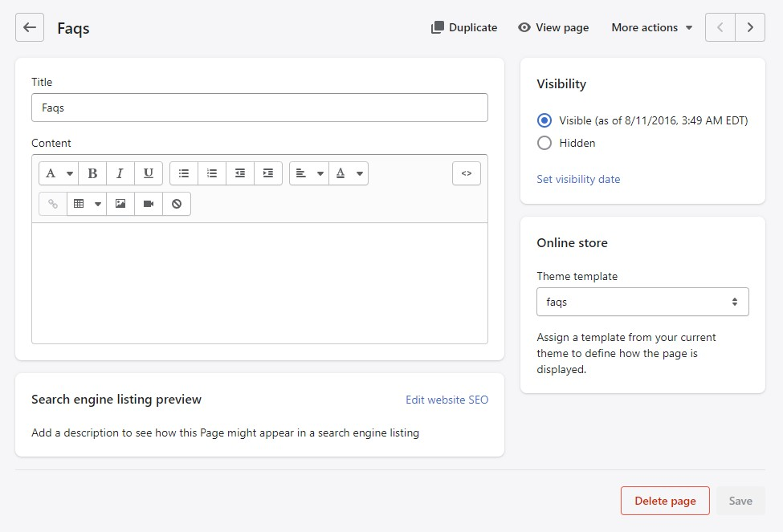Click into the Title input field

point(259,108)
